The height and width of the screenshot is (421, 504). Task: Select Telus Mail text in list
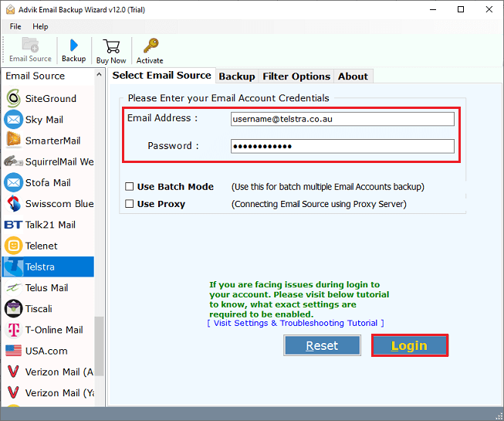pos(46,287)
